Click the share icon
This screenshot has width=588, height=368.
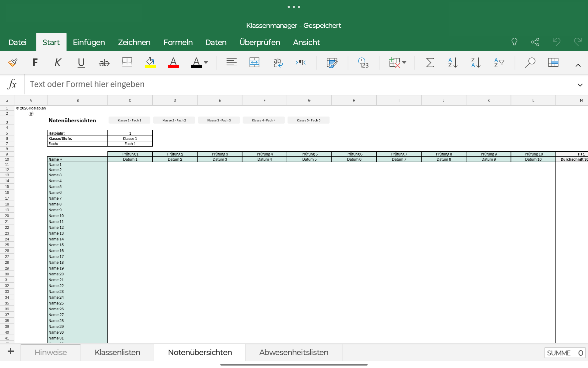[x=535, y=42]
